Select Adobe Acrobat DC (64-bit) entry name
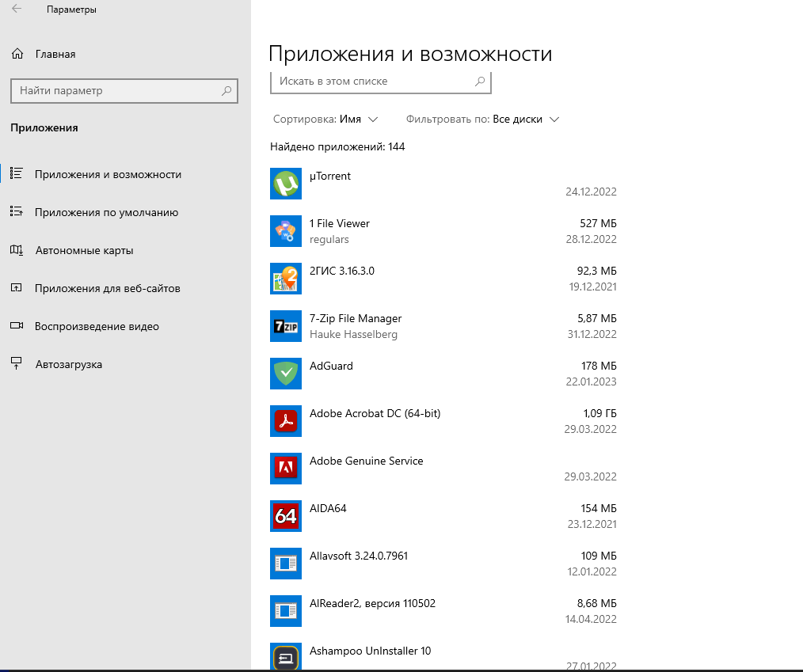This screenshot has width=803, height=672. tap(375, 413)
